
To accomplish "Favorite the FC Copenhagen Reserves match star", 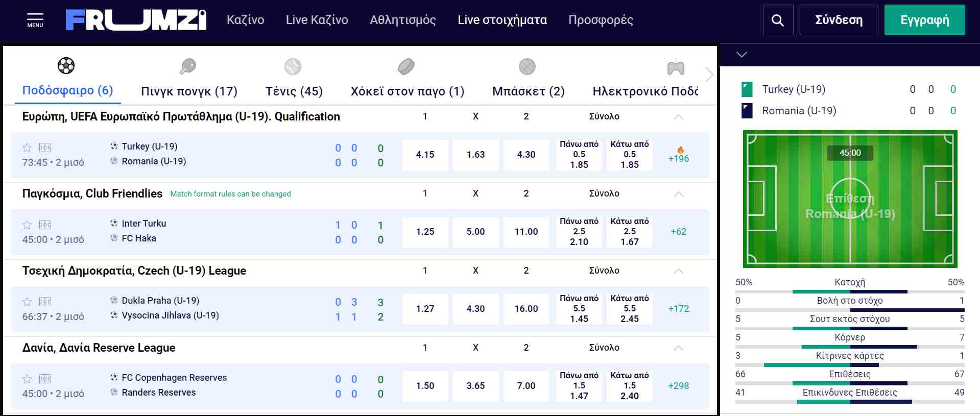I will point(27,379).
